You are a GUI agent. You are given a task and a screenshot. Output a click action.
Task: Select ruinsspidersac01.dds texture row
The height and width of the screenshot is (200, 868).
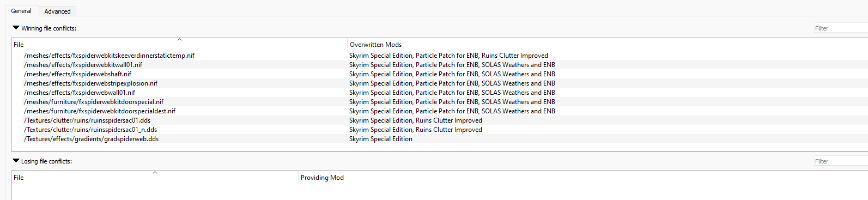coord(439,120)
